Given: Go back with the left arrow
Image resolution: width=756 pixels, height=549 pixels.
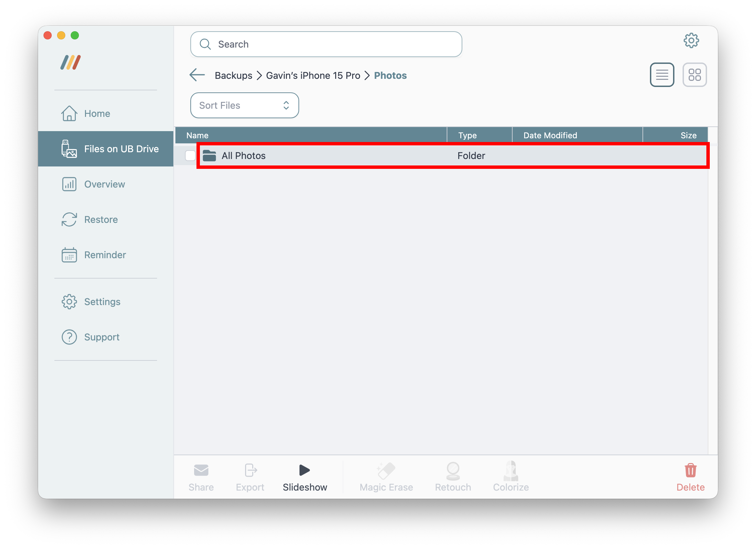Looking at the screenshot, I should (197, 75).
